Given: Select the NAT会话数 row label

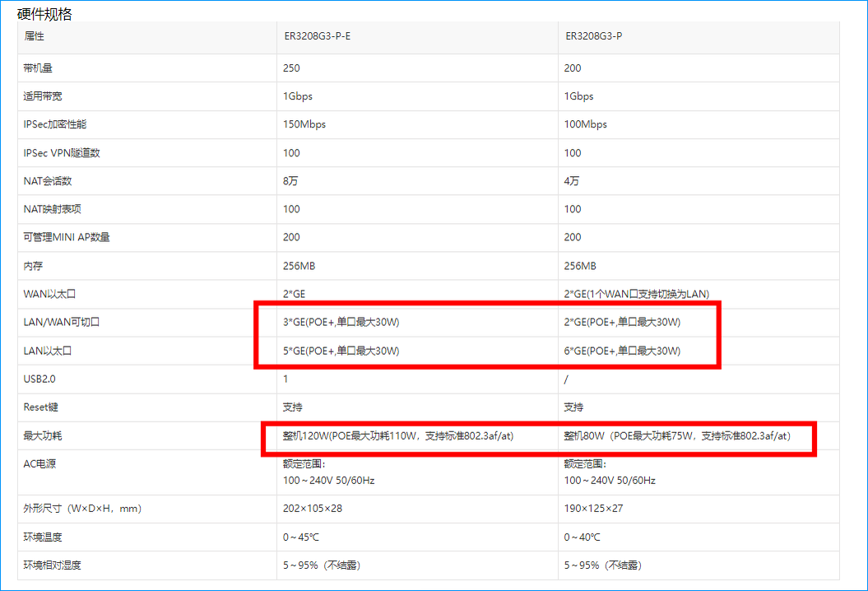Looking at the screenshot, I should coord(48,181).
